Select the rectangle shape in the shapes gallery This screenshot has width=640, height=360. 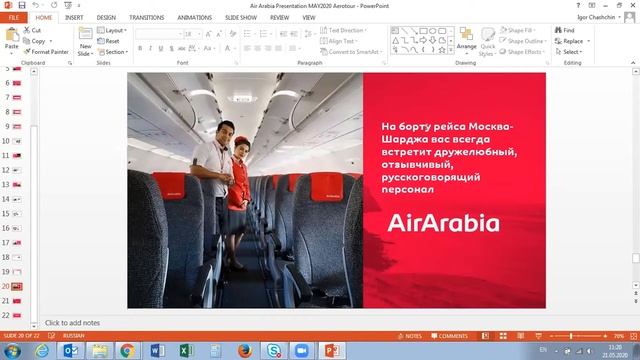coord(423,31)
